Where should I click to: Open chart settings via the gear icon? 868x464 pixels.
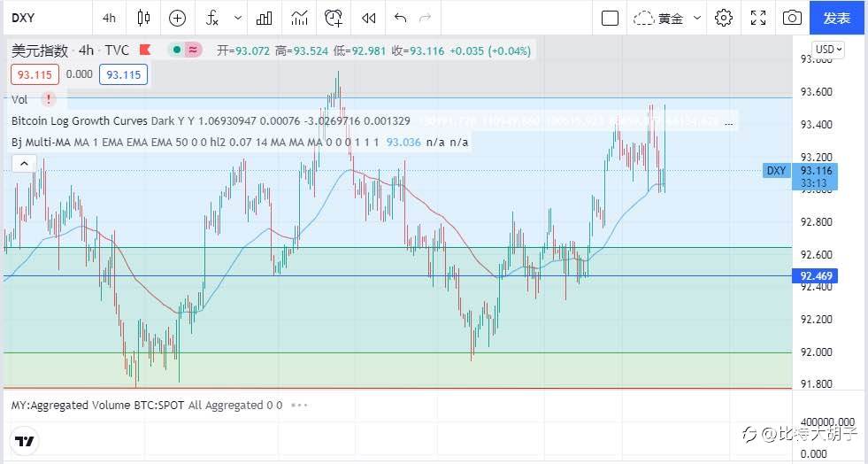pyautogui.click(x=724, y=18)
